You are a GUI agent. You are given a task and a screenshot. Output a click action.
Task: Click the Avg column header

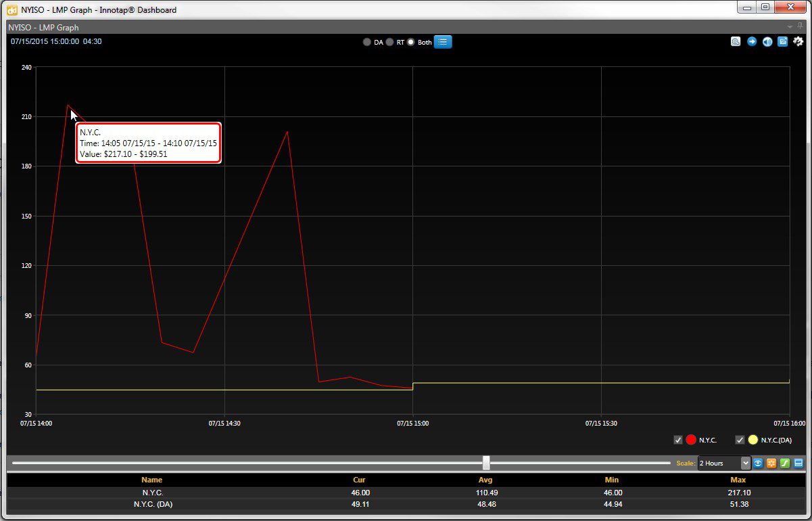click(x=485, y=480)
